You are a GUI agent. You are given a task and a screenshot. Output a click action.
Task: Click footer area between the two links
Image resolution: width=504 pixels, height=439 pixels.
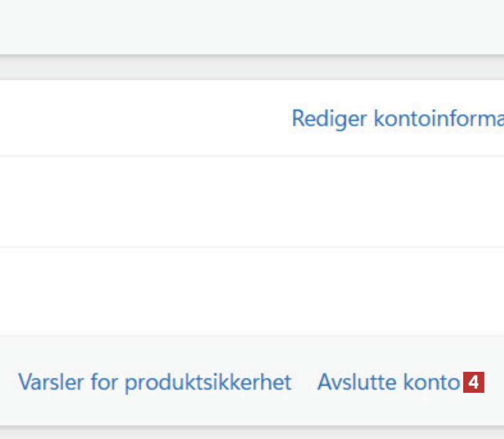coord(304,382)
